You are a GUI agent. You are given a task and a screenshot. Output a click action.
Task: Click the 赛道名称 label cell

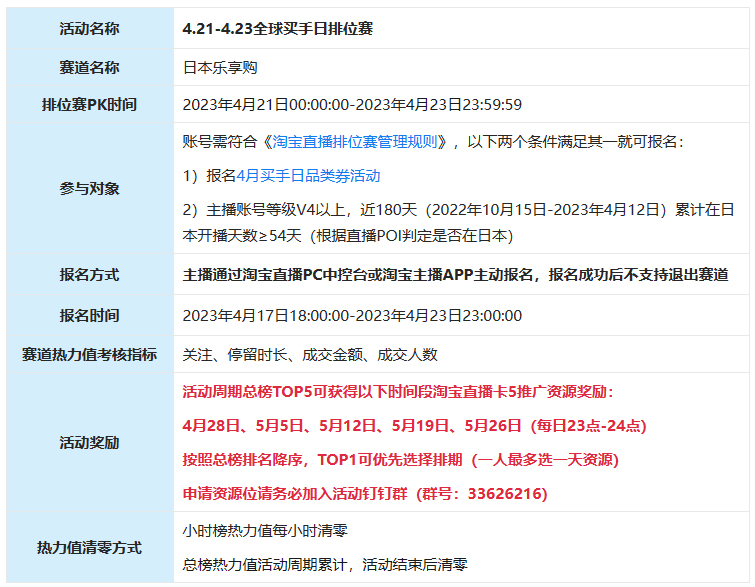90,67
